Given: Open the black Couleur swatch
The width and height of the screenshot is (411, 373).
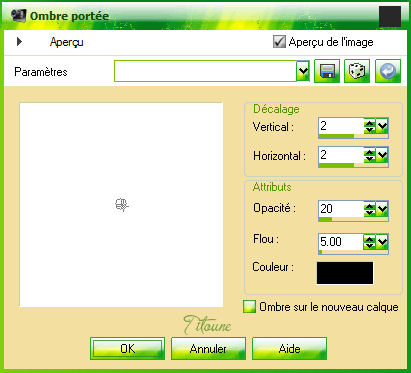Looking at the screenshot, I should pyautogui.click(x=345, y=273).
